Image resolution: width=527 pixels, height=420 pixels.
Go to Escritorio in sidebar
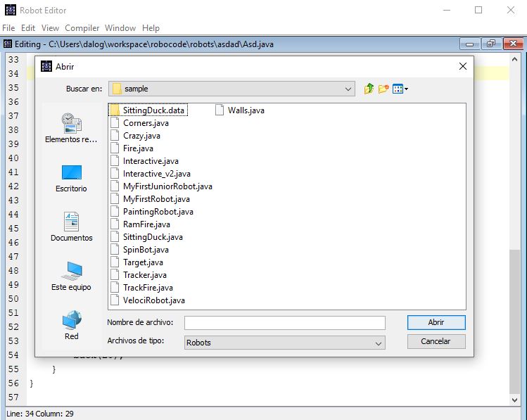coord(71,178)
